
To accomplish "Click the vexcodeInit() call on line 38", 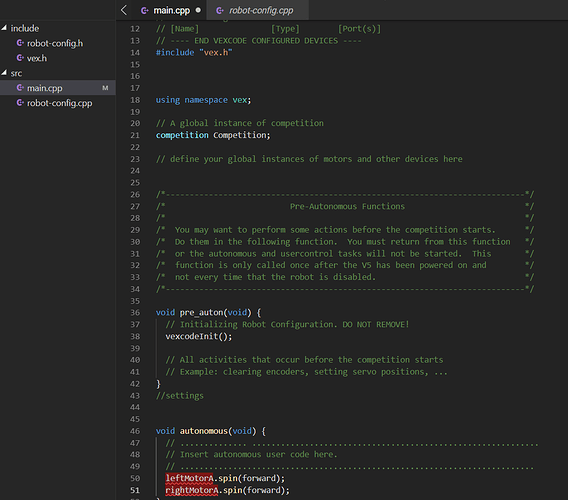I will [199, 336].
